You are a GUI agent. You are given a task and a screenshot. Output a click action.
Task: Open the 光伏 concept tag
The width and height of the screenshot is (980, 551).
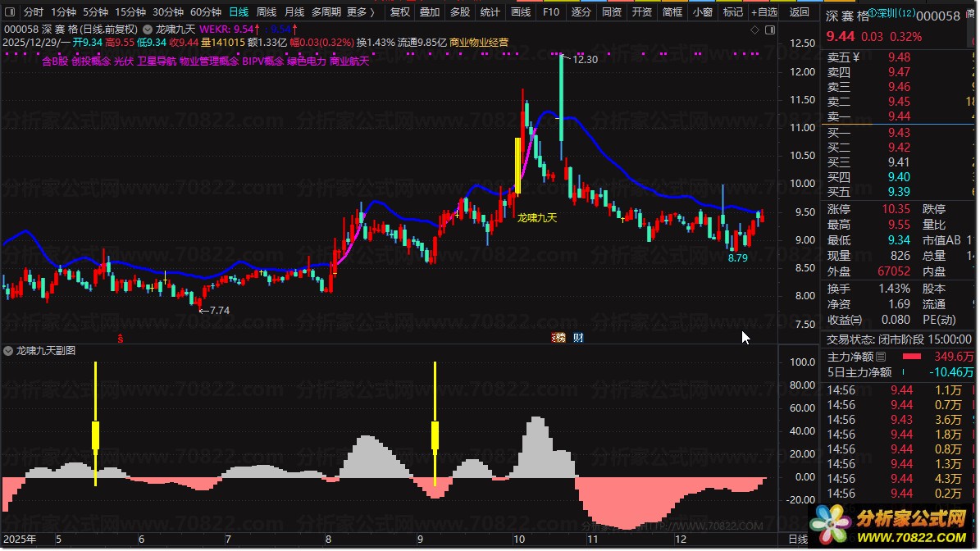pyautogui.click(x=124, y=61)
